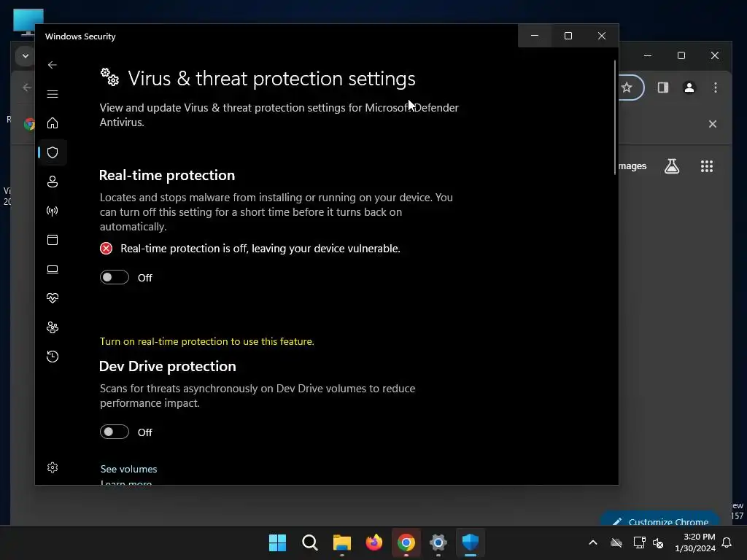
Task: Open Firewall & network protection icon
Action: point(53,211)
